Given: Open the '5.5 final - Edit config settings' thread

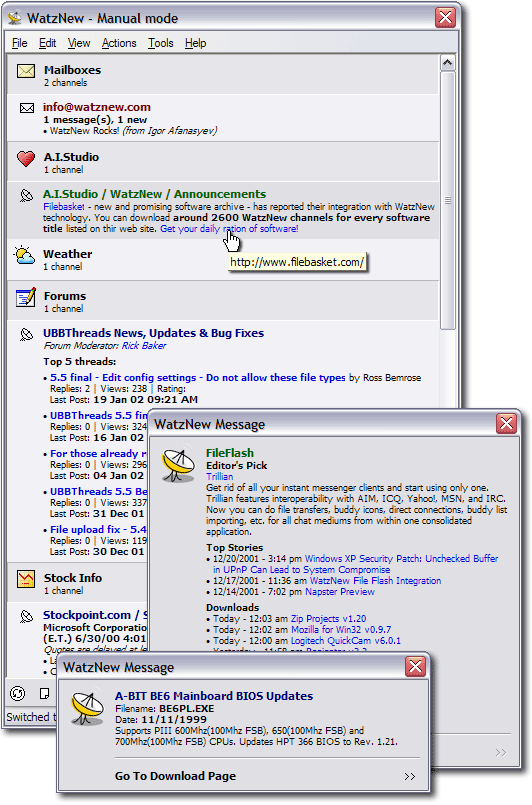Looking at the screenshot, I should (198, 378).
